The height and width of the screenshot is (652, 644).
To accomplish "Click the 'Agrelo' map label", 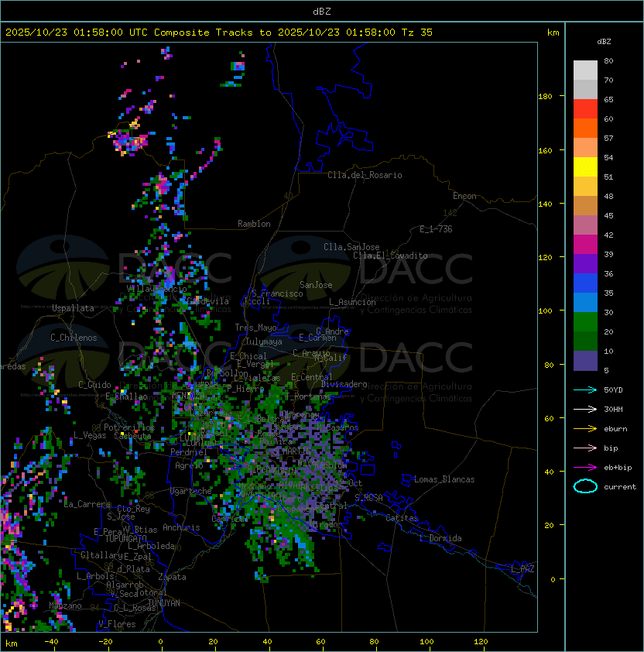I will [189, 465].
